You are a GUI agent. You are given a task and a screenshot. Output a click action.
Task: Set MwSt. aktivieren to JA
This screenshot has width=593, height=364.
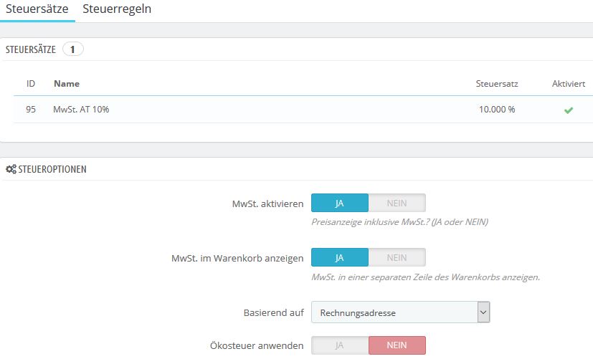[340, 203]
